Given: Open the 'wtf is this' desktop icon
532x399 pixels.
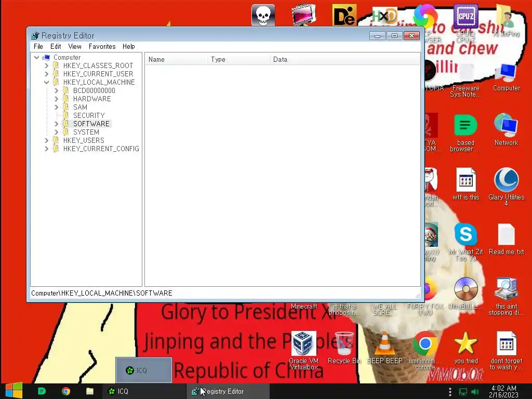Looking at the screenshot, I should tap(465, 184).
